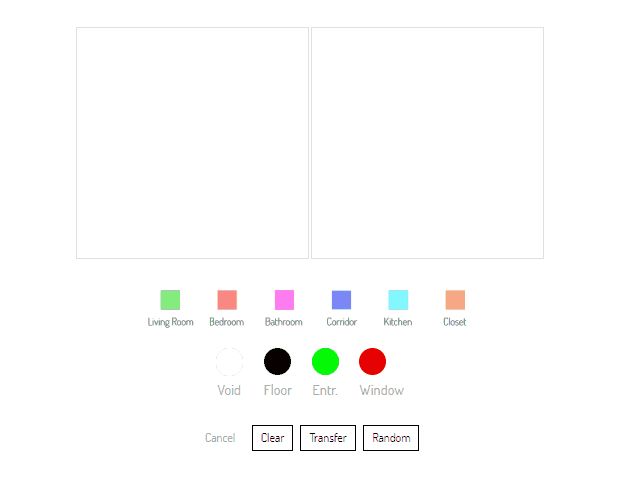Generate a Random floor plan
This screenshot has height=484, width=625.
pos(391,438)
